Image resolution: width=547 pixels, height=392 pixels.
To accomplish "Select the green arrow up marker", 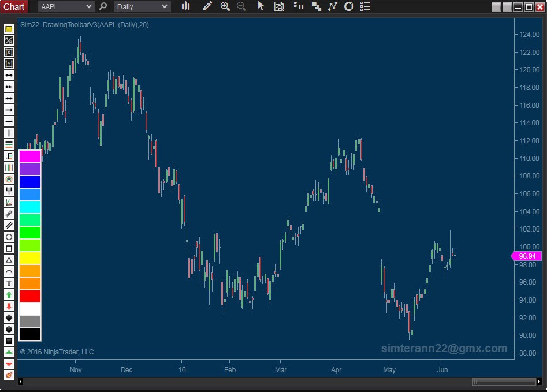I will [x=9, y=294].
